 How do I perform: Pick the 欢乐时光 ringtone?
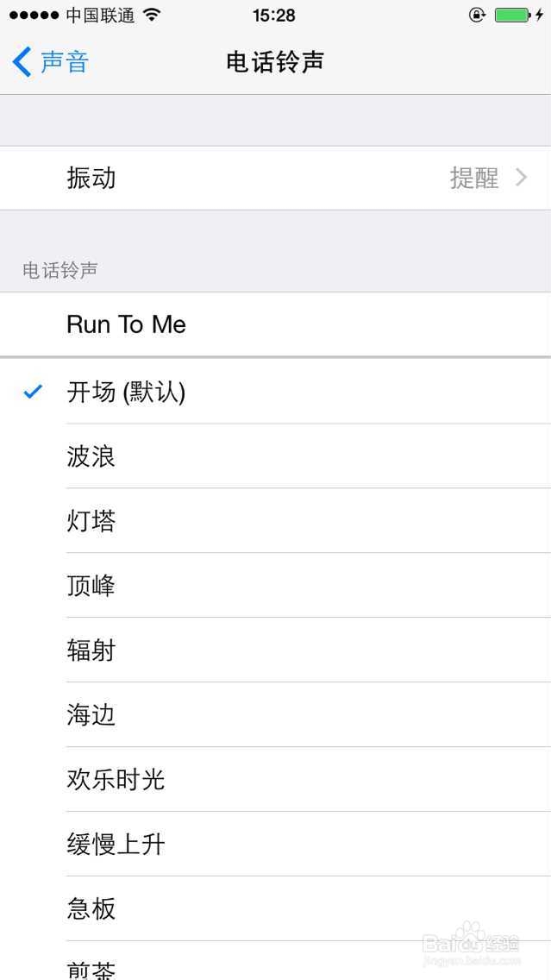click(276, 779)
